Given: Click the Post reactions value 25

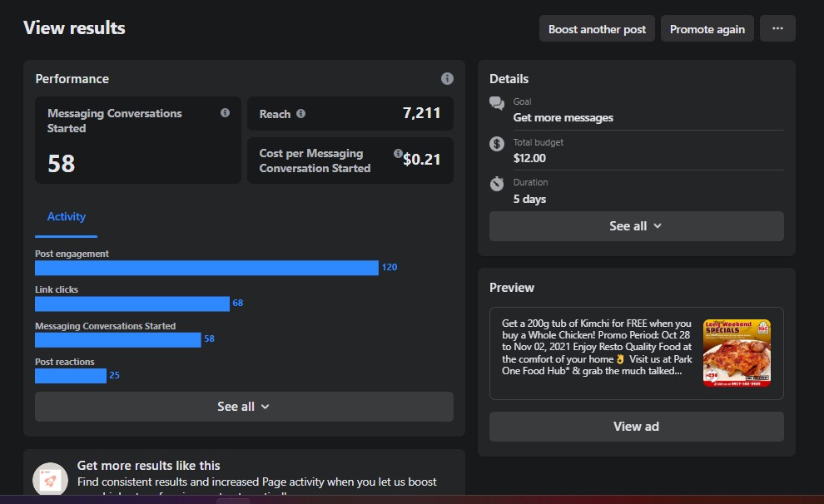Looking at the screenshot, I should 114,375.
